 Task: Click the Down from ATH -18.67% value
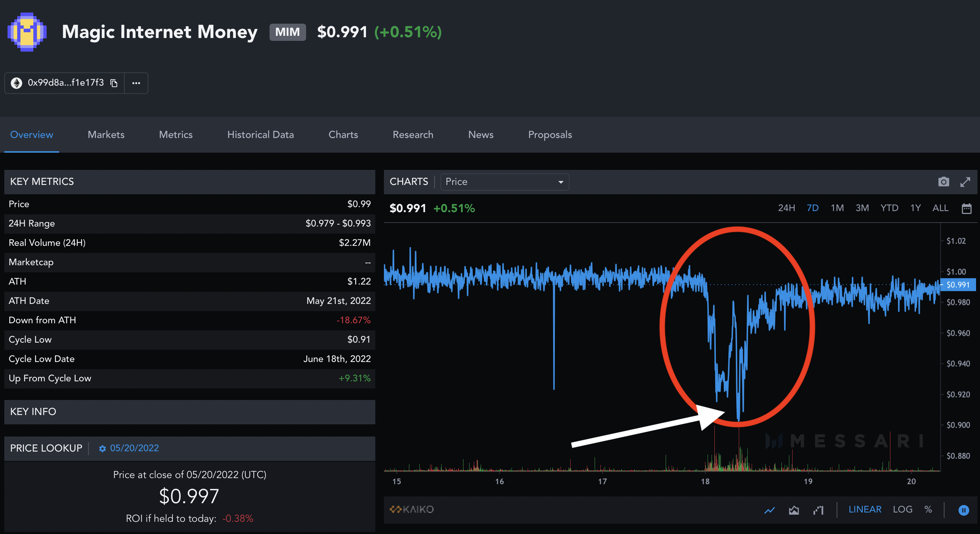353,320
